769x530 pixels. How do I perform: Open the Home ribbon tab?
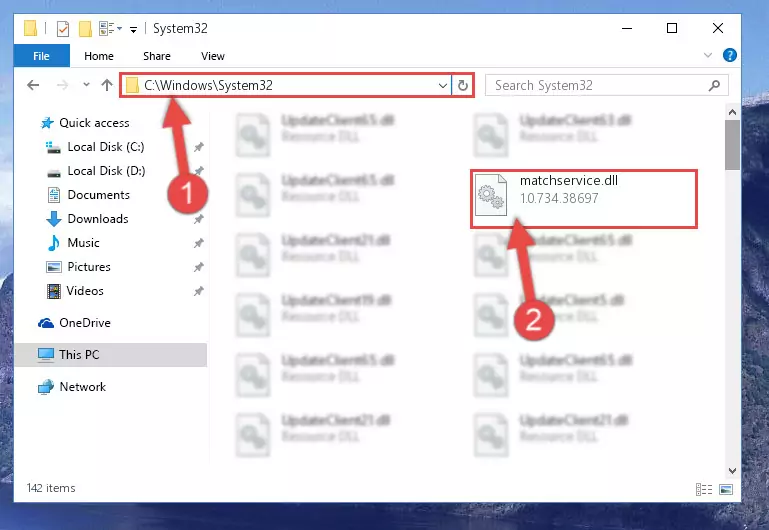99,56
